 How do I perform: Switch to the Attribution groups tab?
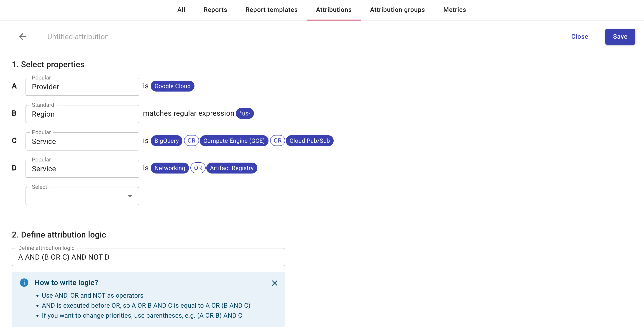[x=398, y=9]
